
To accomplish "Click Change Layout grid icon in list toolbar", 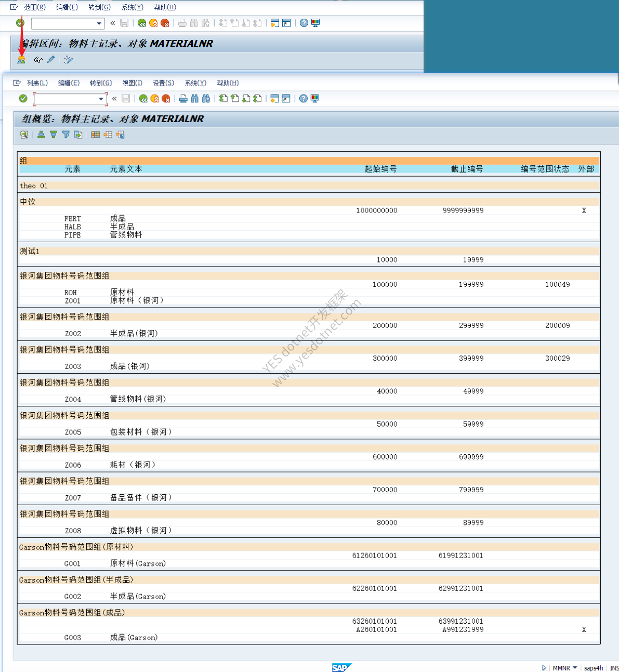I will (x=95, y=135).
